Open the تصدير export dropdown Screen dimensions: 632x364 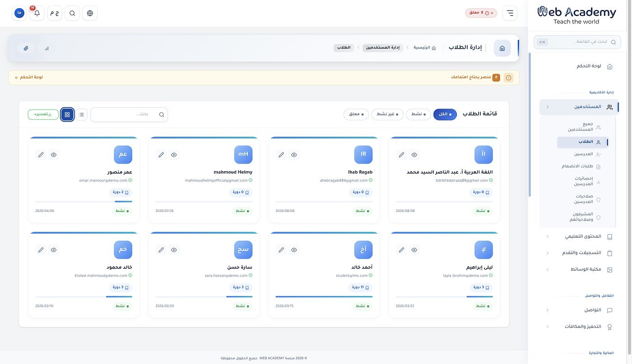click(43, 115)
